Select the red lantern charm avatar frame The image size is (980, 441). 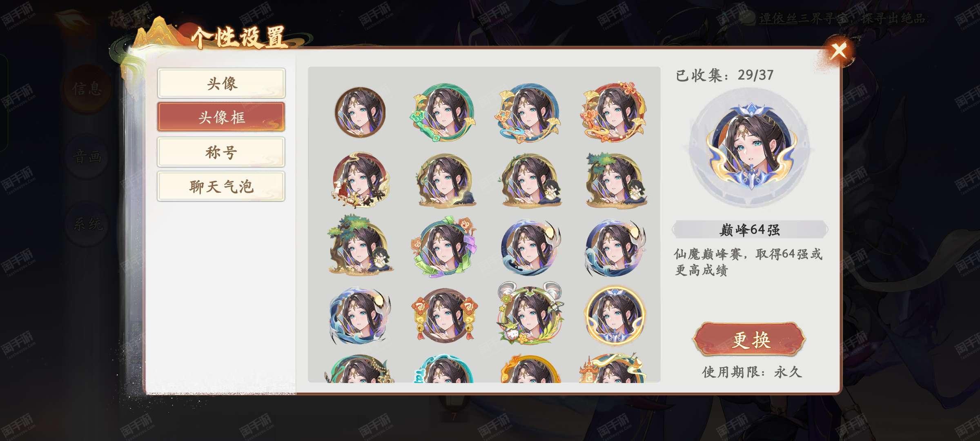click(x=444, y=314)
